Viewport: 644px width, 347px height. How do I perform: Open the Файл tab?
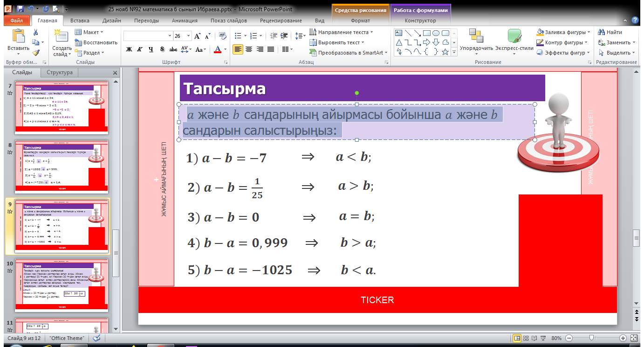pyautogui.click(x=17, y=21)
